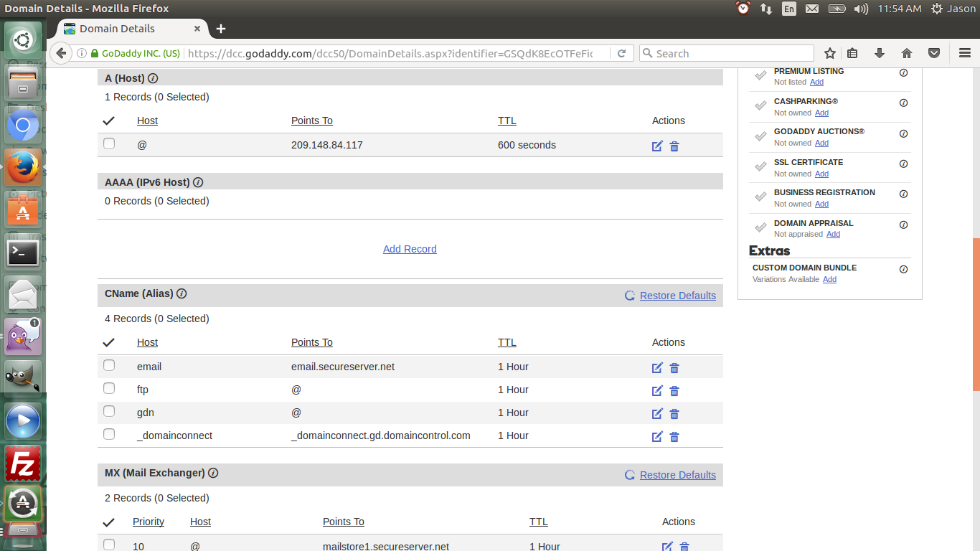Show info for Custom Domain Bundle
Image resolution: width=980 pixels, height=551 pixels.
(x=903, y=269)
